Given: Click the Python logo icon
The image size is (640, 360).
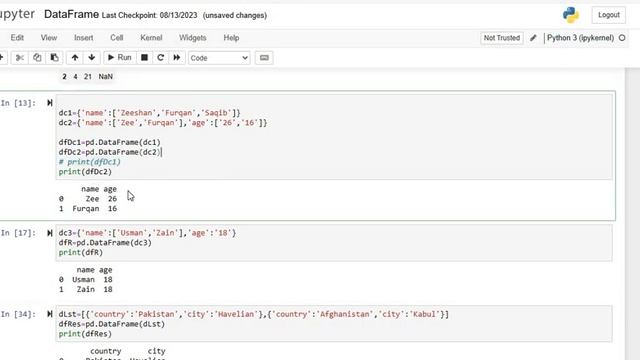Looking at the screenshot, I should pyautogui.click(x=571, y=15).
